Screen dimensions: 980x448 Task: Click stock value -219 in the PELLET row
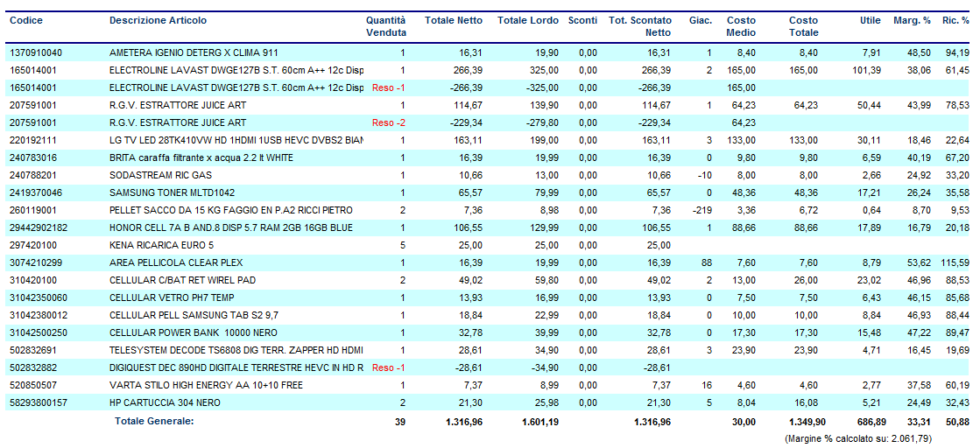tap(702, 210)
